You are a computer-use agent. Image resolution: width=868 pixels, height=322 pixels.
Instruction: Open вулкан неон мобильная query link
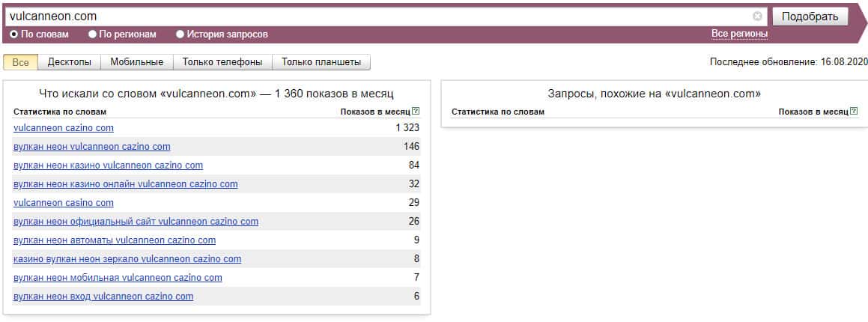coord(118,278)
